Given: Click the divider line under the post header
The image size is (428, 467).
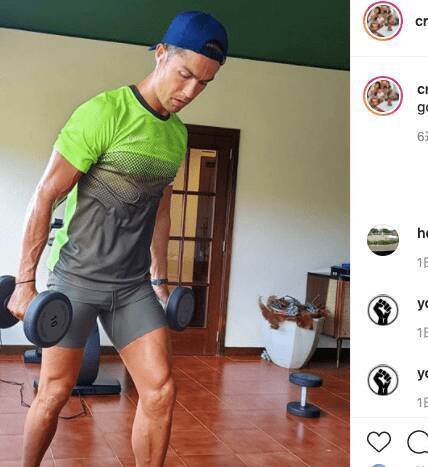Looking at the screenshot, I should coord(389,56).
